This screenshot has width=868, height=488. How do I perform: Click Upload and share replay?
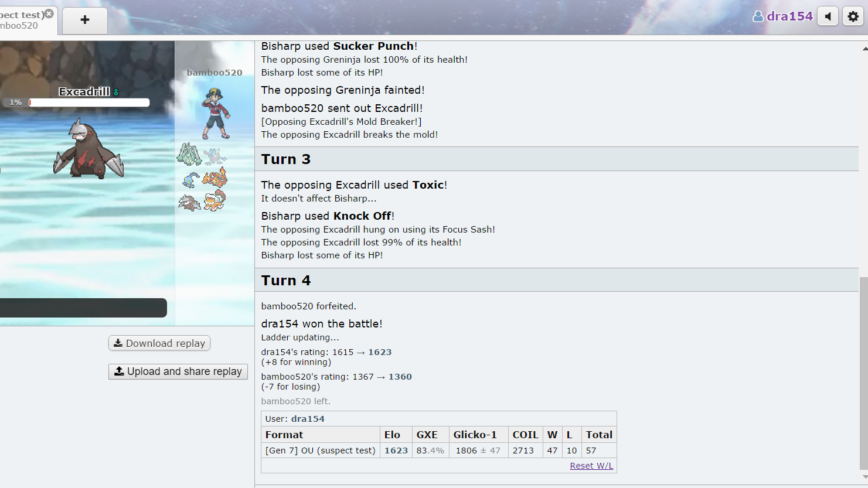pyautogui.click(x=178, y=371)
